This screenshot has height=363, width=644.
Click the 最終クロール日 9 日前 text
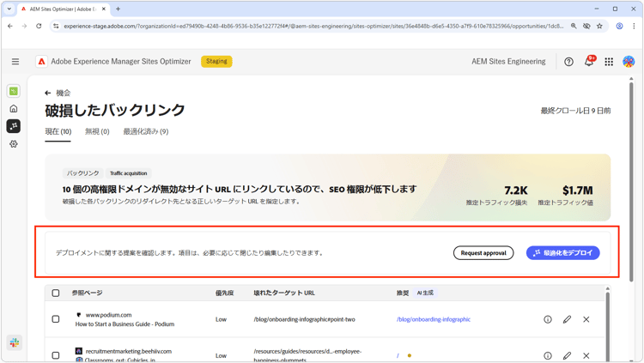575,111
